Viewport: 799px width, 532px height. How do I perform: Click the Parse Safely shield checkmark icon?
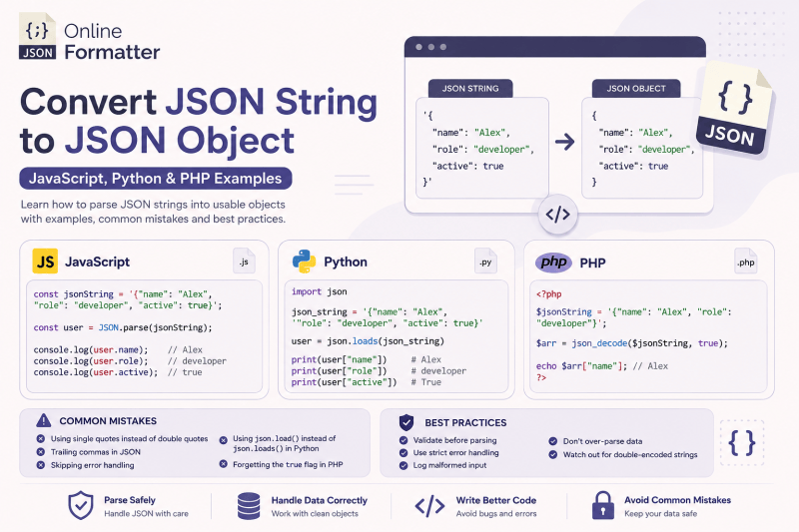click(81, 505)
